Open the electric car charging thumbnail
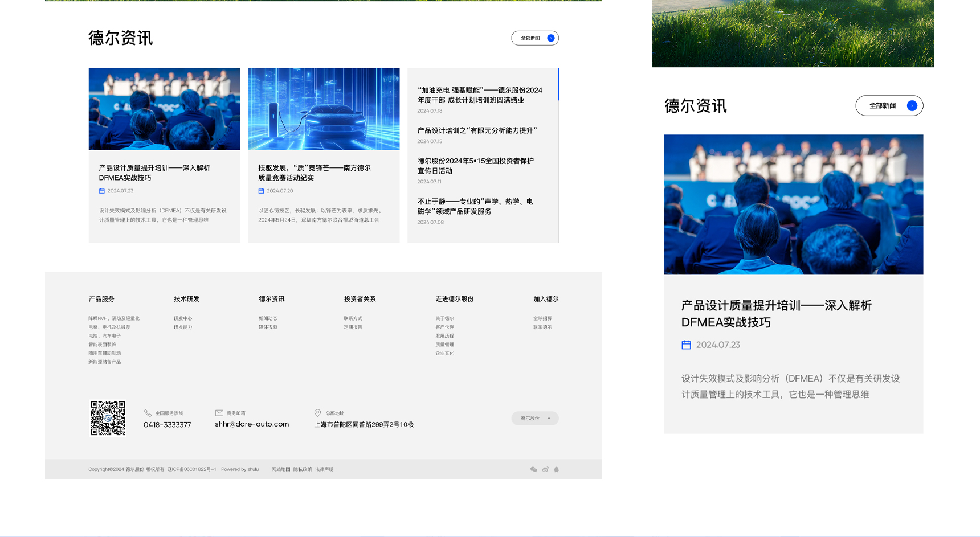The height and width of the screenshot is (537, 980). coord(324,109)
